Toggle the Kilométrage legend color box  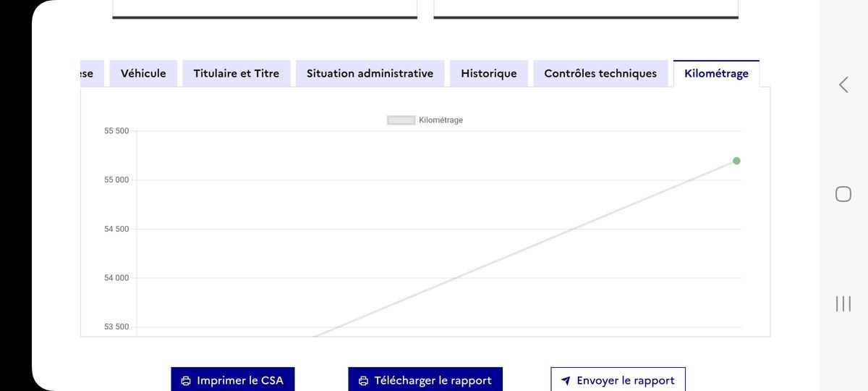[401, 120]
